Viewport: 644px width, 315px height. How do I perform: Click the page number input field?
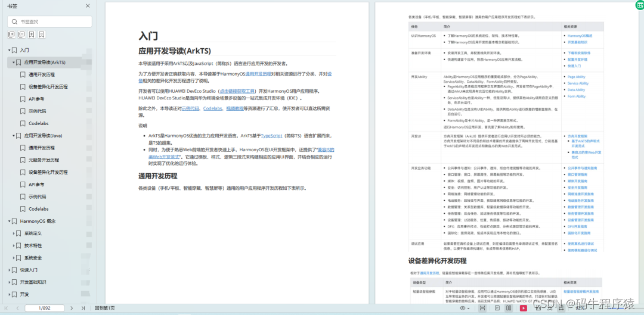click(44, 308)
